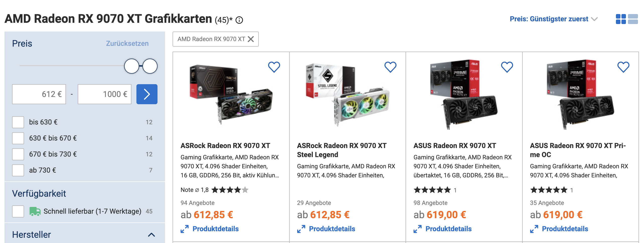Screen dimensions: 644x243
Task: Click the heart on the first ASRock card
Action: tap(274, 67)
